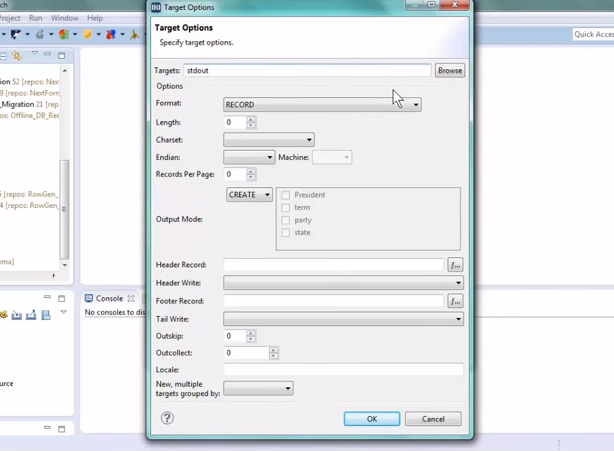This screenshot has height=451, width=614.
Task: Open the Header Write dropdown
Action: coord(343,283)
